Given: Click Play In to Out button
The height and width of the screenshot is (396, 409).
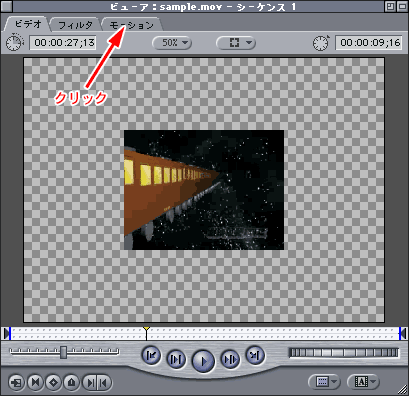Looking at the screenshot, I should (176, 359).
